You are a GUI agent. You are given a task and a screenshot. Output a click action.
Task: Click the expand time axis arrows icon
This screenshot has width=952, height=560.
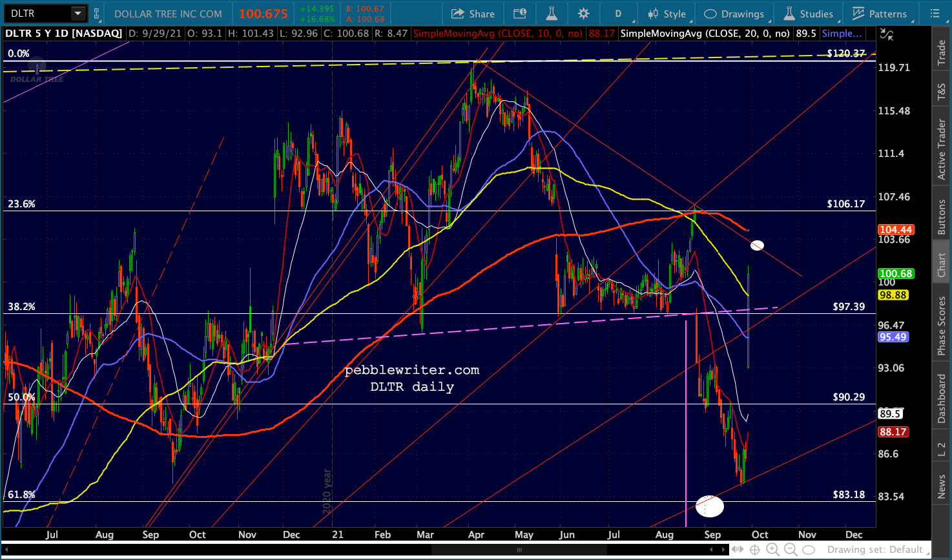pos(737,550)
